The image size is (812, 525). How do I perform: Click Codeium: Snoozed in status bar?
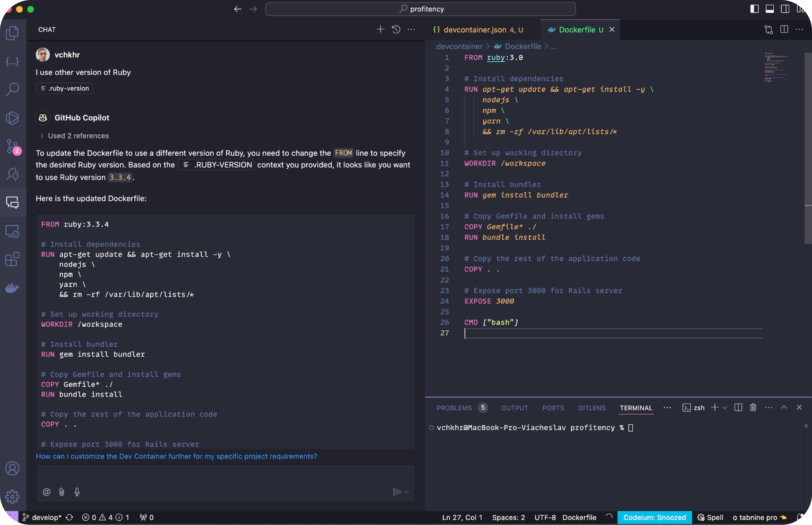(x=654, y=518)
